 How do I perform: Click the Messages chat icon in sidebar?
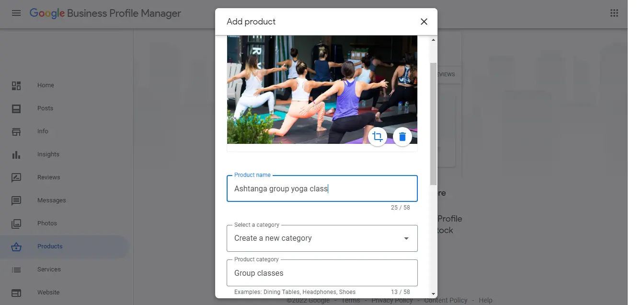tap(16, 200)
